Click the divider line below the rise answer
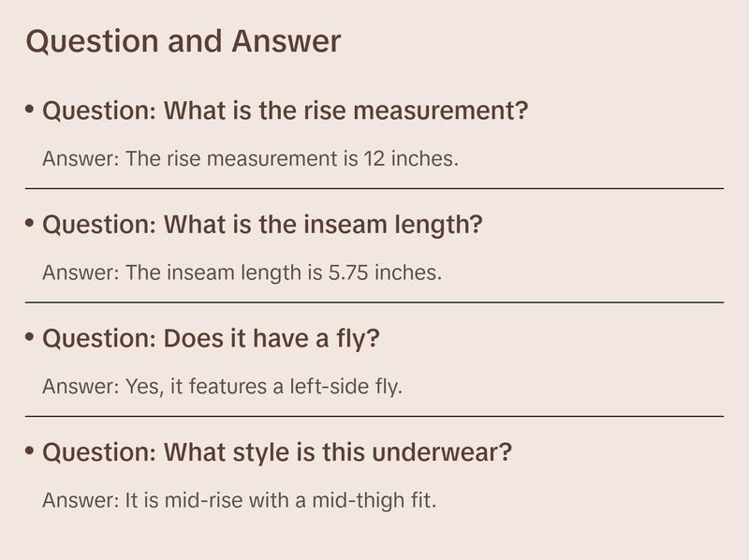Screen dimensions: 749x560 click(374, 188)
